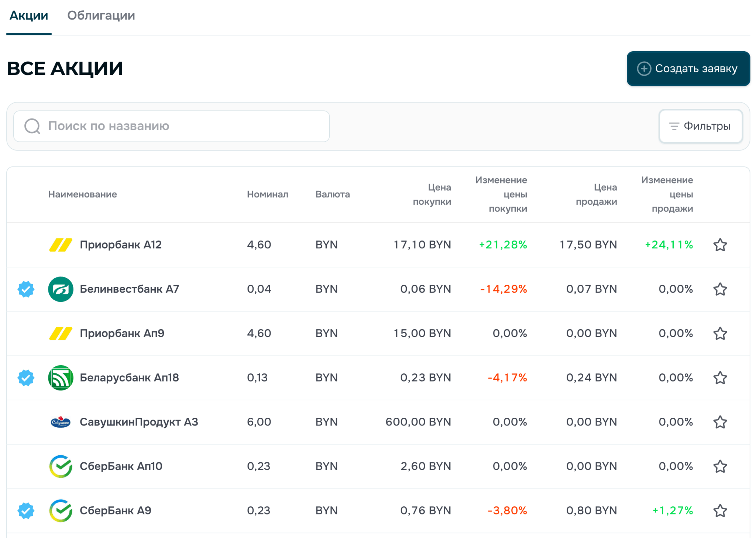Toggle favorite star for Белинвестбанк А7
This screenshot has width=756, height=538.
720,289
